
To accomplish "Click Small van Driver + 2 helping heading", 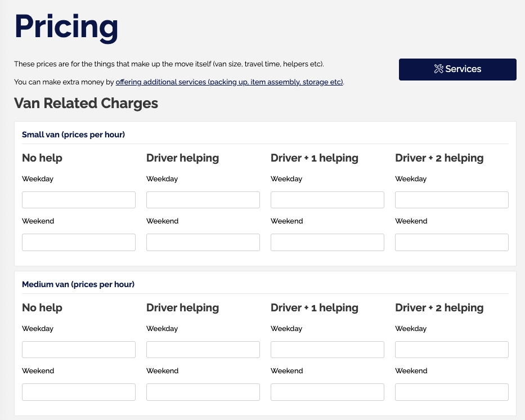I will (x=439, y=158).
